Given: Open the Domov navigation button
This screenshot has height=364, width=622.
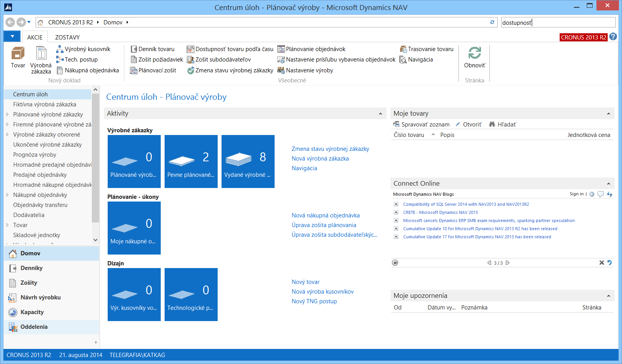Looking at the screenshot, I should [x=52, y=253].
